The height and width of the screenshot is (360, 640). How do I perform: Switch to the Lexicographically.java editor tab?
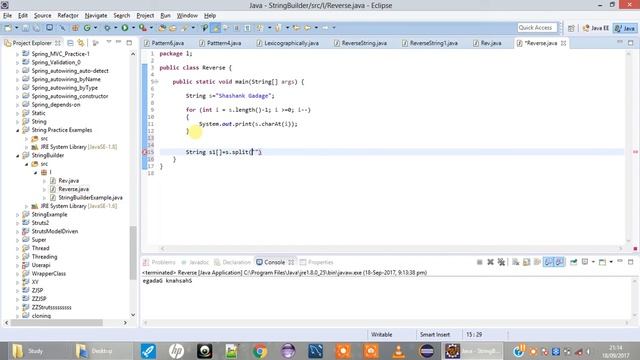point(288,43)
